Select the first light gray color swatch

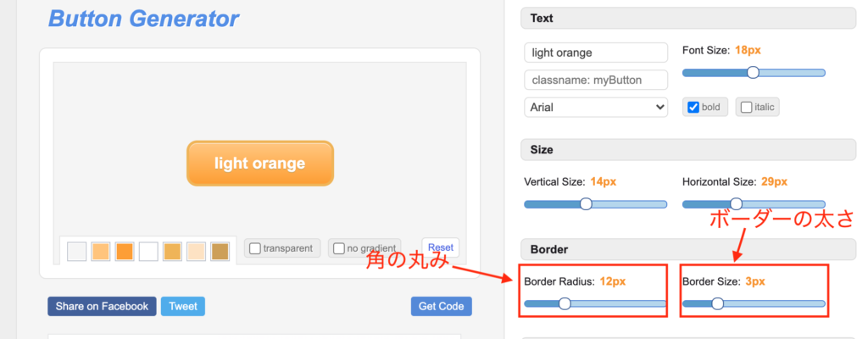(76, 251)
